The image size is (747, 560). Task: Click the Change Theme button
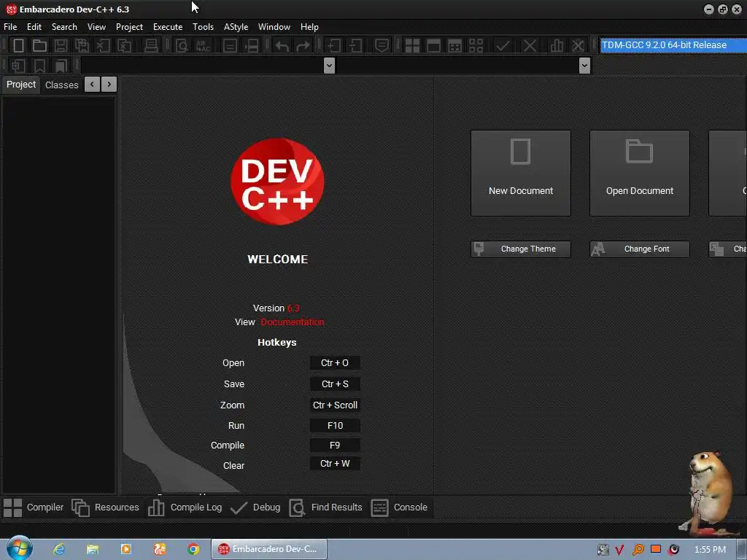521,249
